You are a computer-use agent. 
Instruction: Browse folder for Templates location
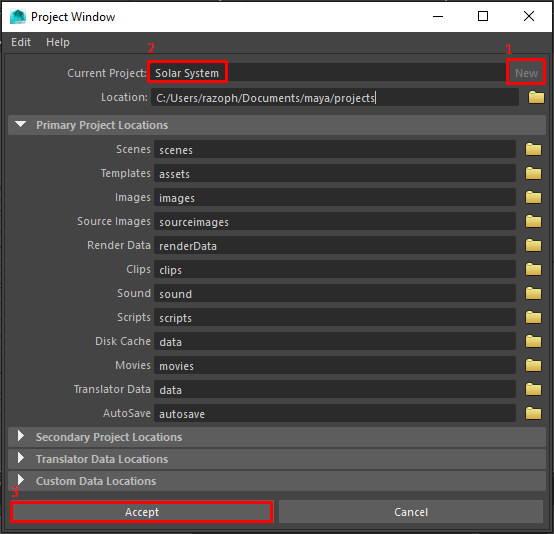533,174
